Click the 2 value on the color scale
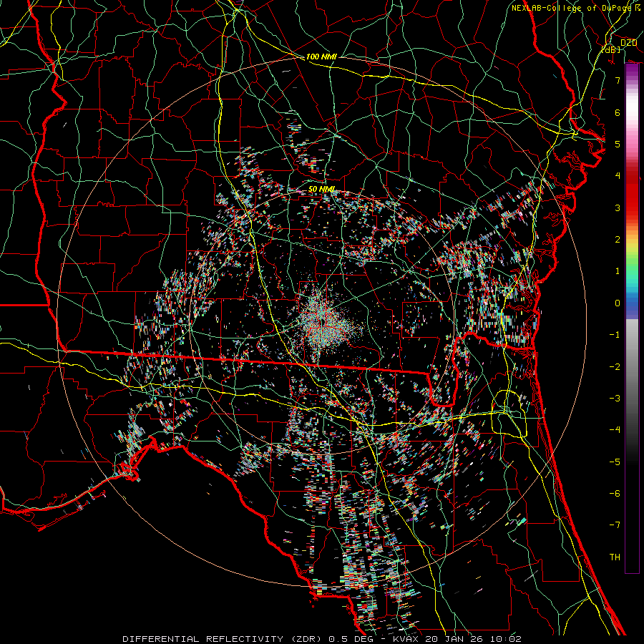This screenshot has height=644, width=644. (x=618, y=240)
